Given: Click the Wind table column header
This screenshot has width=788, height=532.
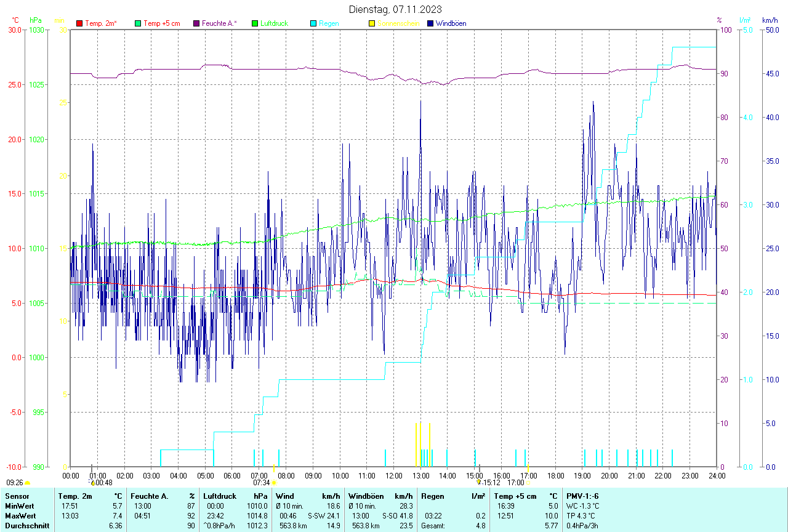Looking at the screenshot, I should [x=285, y=496].
